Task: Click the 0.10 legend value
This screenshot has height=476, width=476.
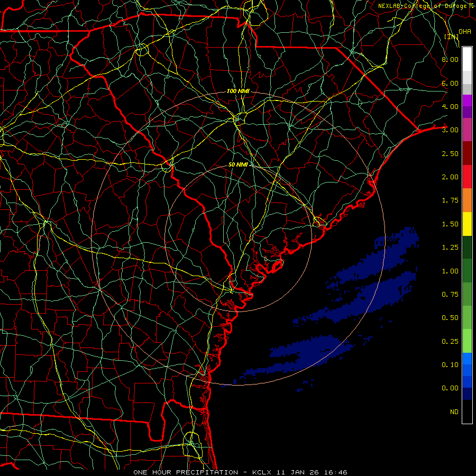Action: coord(450,365)
